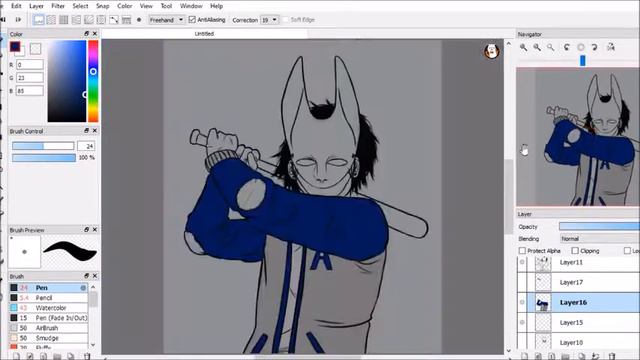Viewport: 640px width, 360px height.
Task: Click undo arrow in top toolbar
Action: pos(3,19)
